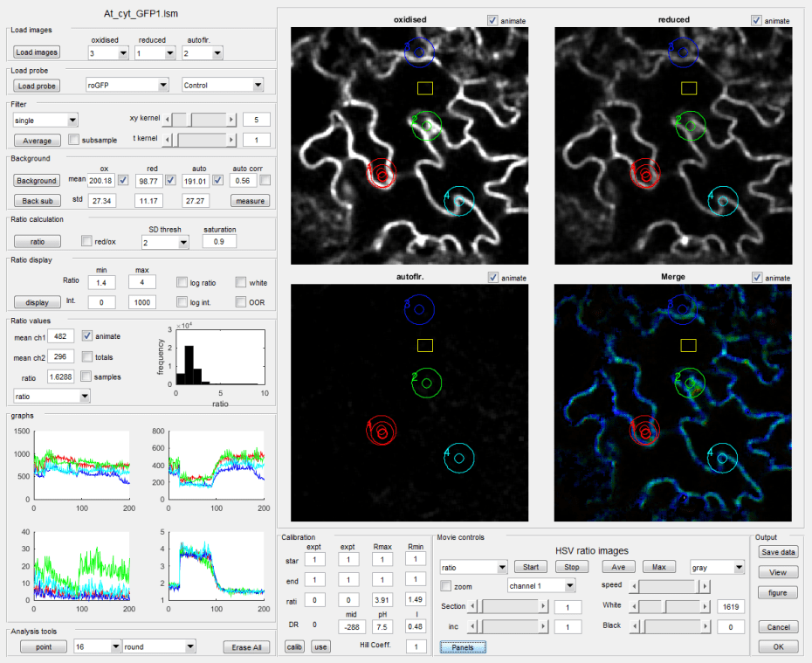
Task: Expand the Control dropdown menu
Action: click(223, 85)
